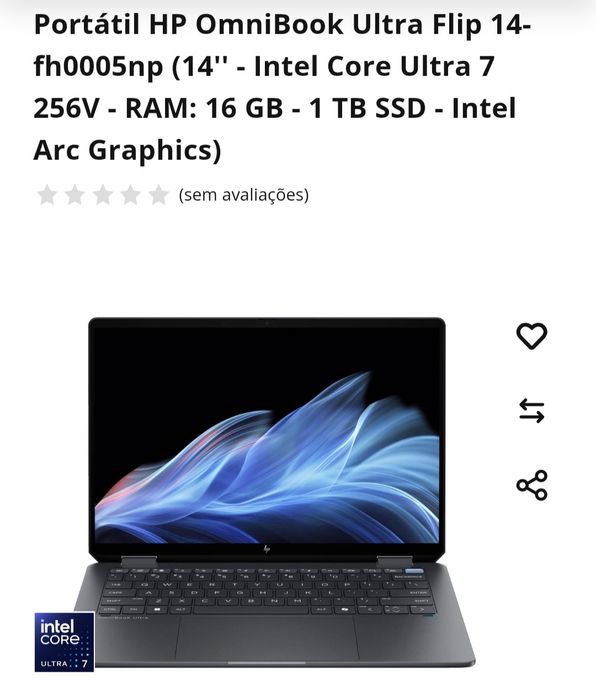Select the third rating star

103,195
